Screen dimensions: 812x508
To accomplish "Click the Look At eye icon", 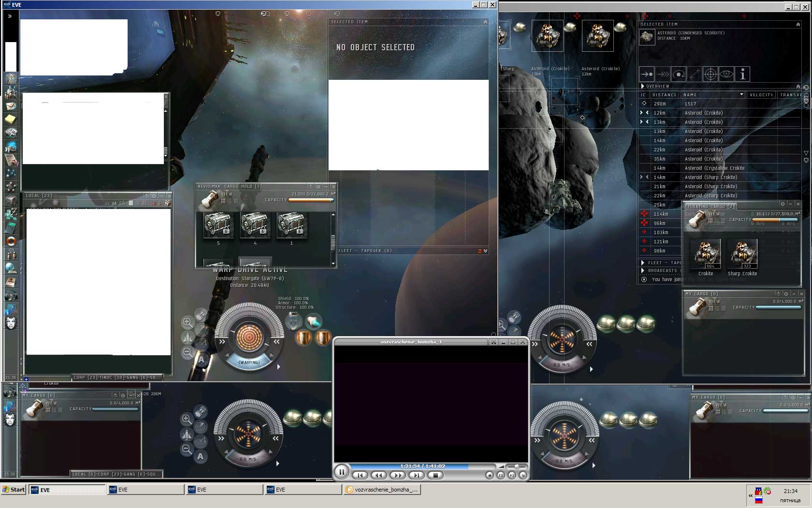I will (x=726, y=74).
